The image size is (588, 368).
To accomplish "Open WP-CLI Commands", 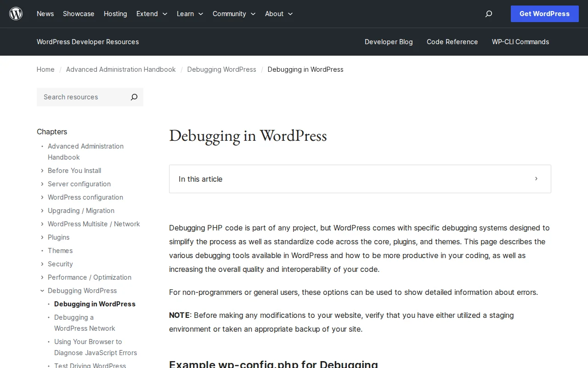I will click(x=520, y=42).
